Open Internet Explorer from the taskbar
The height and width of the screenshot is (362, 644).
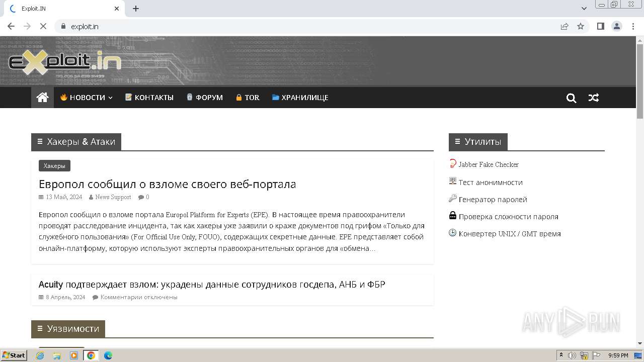click(x=40, y=355)
